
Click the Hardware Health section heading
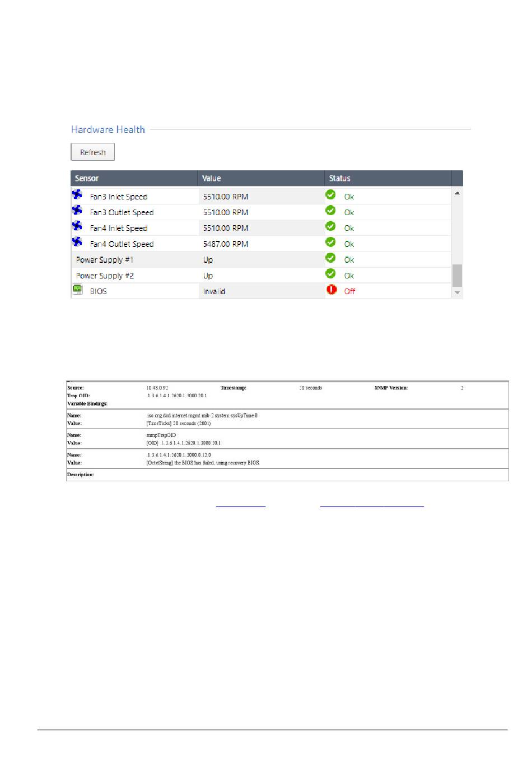tap(108, 129)
